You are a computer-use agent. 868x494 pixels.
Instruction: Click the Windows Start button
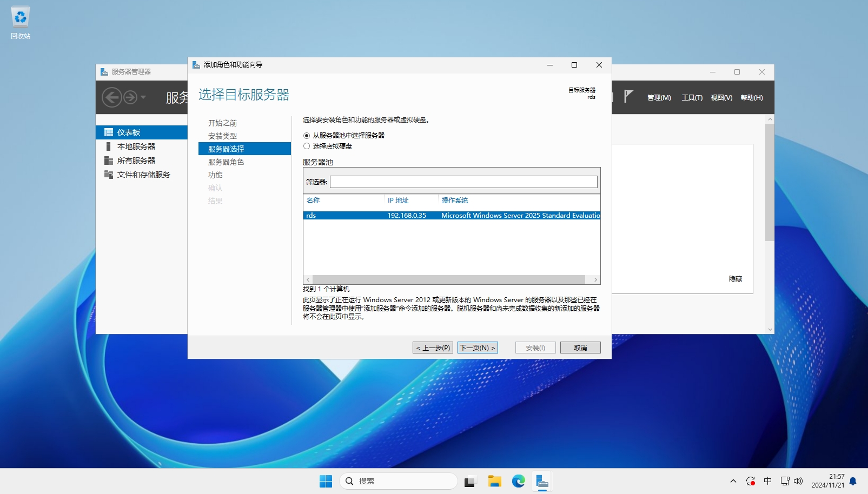pyautogui.click(x=326, y=481)
